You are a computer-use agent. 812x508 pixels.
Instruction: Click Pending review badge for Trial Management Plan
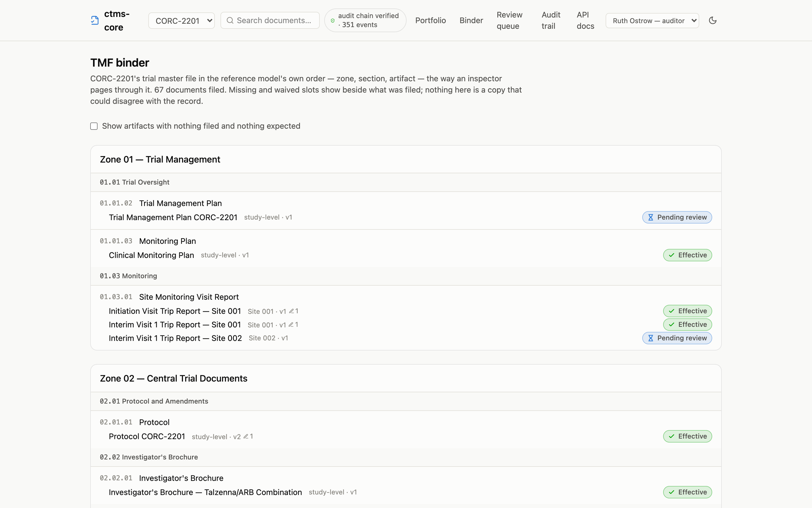[677, 217]
